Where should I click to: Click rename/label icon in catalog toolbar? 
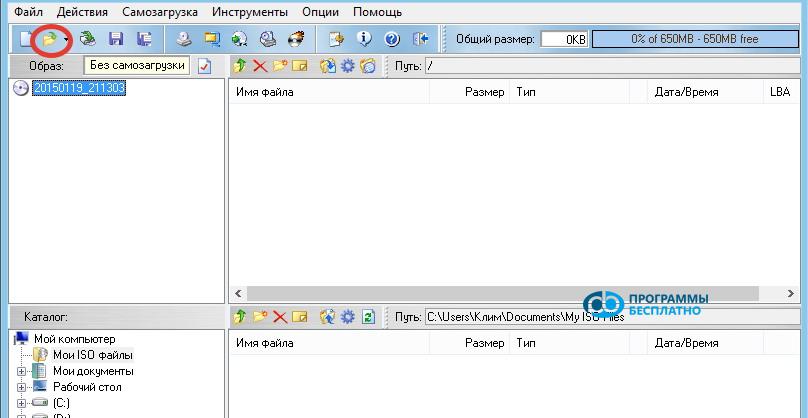click(x=299, y=316)
